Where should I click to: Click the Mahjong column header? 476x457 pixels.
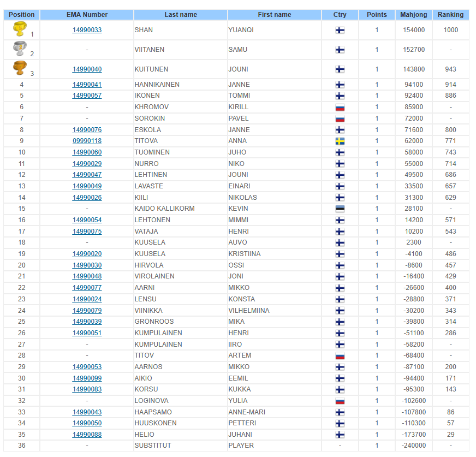click(x=413, y=15)
